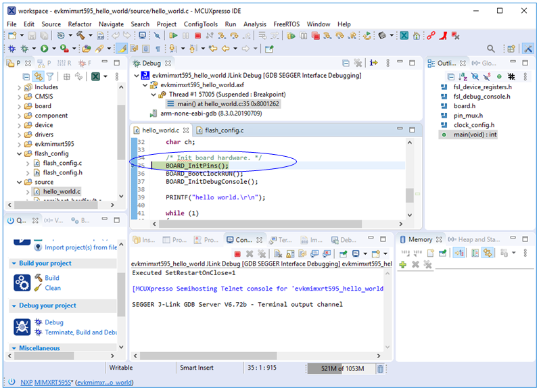The width and height of the screenshot is (541, 392).
Task: Select main(void) : int in Outline
Action: tap(475, 134)
